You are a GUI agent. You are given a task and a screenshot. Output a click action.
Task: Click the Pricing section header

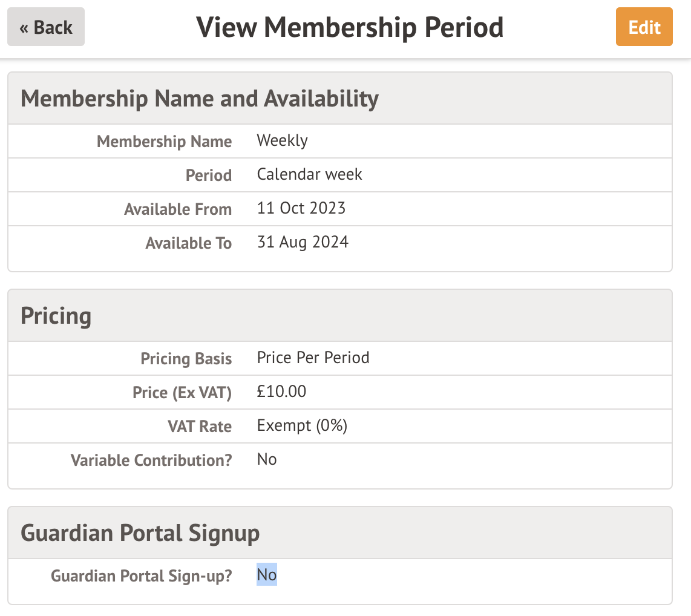pyautogui.click(x=56, y=316)
